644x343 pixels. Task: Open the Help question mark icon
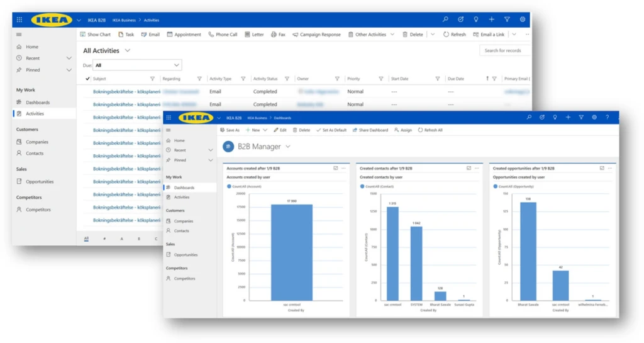pos(607,117)
